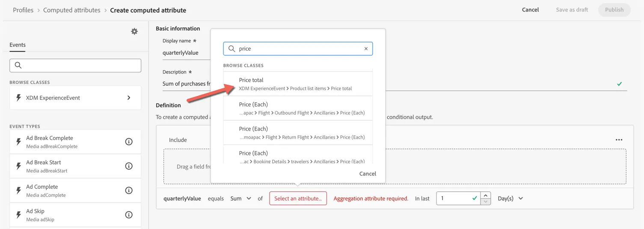The image size is (644, 229).
Task: Click Cancel in the top header
Action: click(x=530, y=10)
